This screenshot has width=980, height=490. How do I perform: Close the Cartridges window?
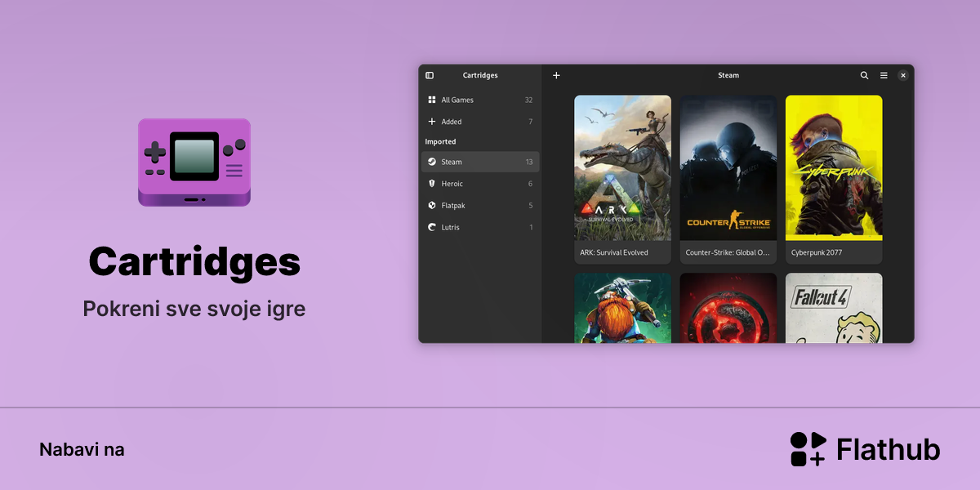pyautogui.click(x=903, y=75)
